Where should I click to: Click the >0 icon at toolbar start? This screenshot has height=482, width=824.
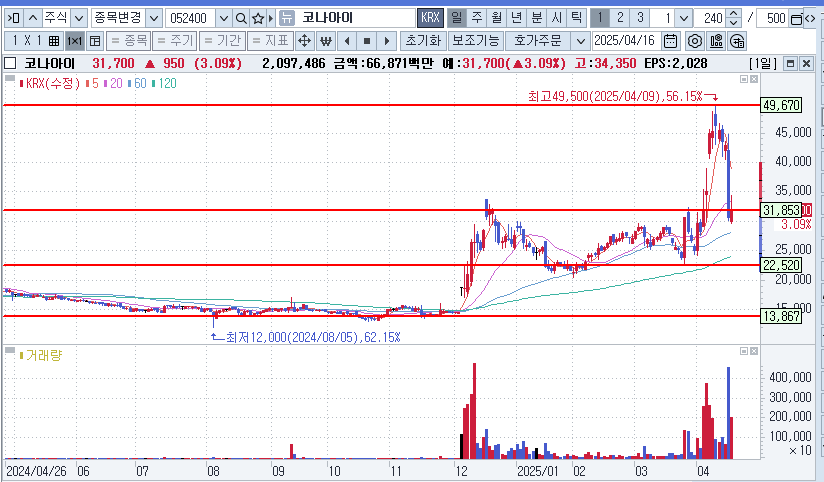tap(13, 18)
